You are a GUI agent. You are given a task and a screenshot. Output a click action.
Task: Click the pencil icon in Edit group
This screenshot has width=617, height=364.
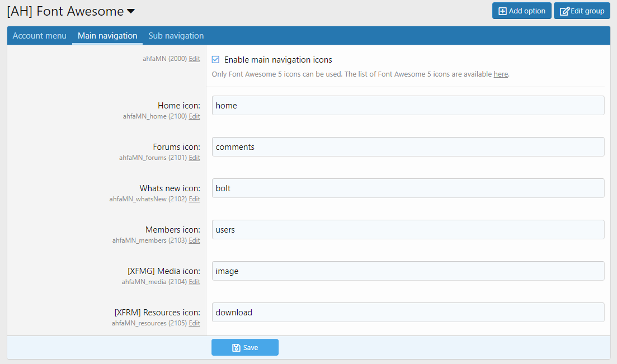click(x=564, y=11)
